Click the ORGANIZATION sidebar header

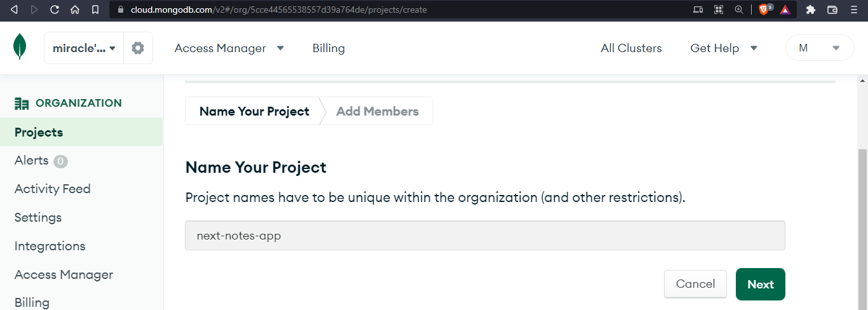[x=79, y=103]
